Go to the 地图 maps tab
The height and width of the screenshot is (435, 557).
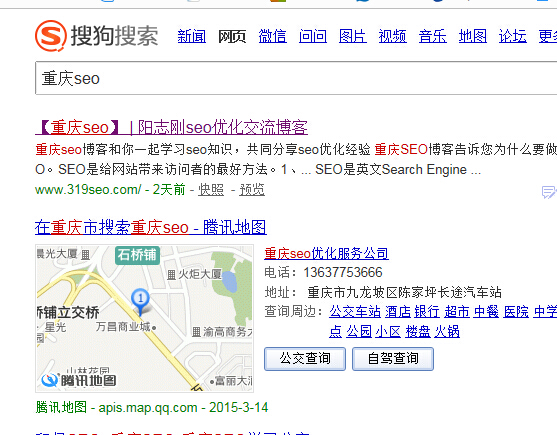coord(473,36)
